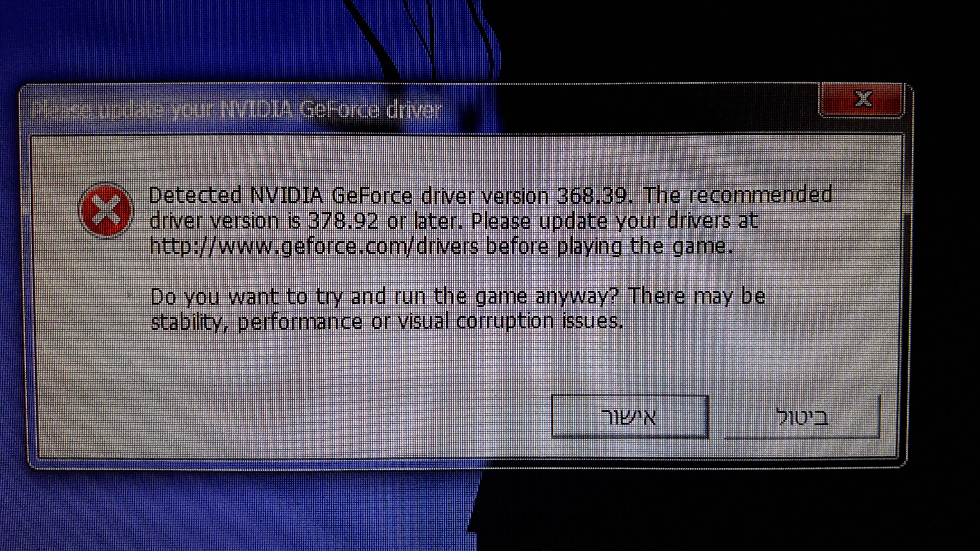
Task: Click empty title bar area beside the title
Action: (x=628, y=110)
